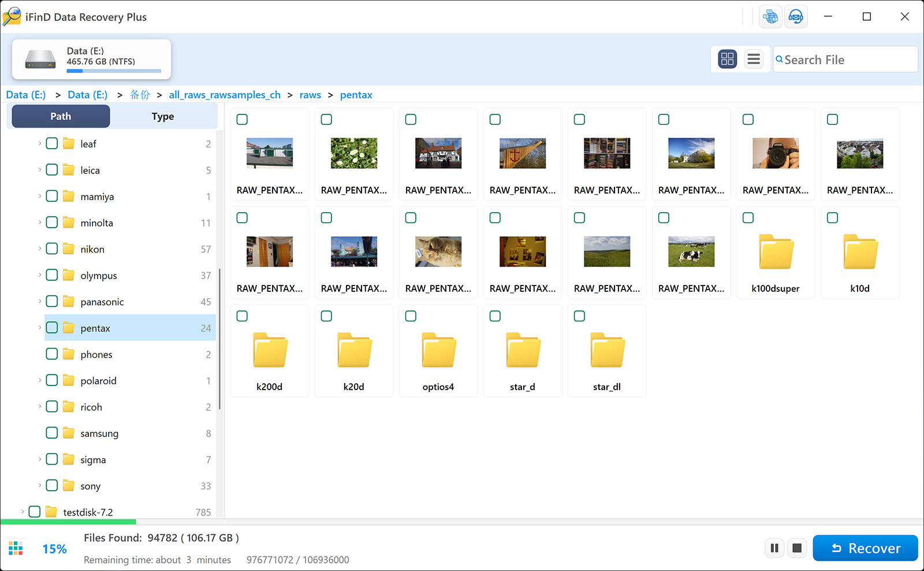Tick the checkbox on k100dsuper folder tile
Image resolution: width=924 pixels, height=571 pixels.
748,218
